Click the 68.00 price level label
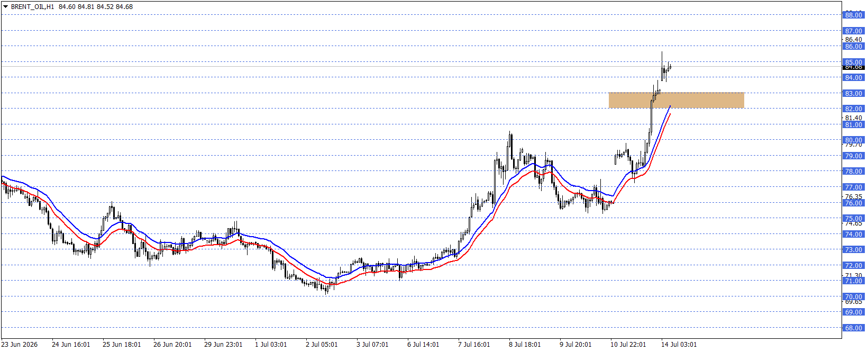The height and width of the screenshot is (351, 868). coord(853,328)
